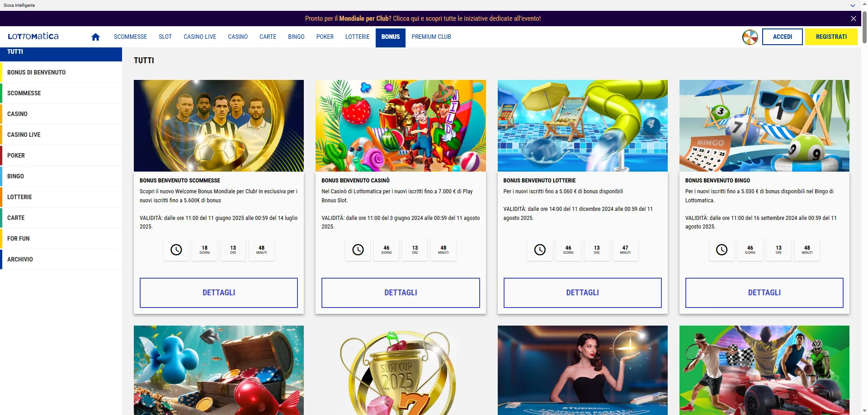Click the home icon in navigation bar

95,37
